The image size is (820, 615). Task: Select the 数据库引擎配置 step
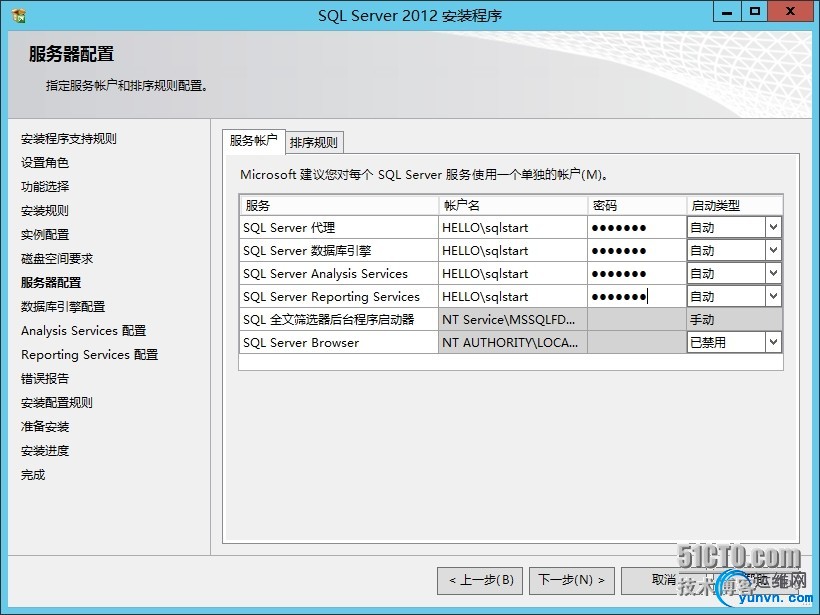point(63,307)
